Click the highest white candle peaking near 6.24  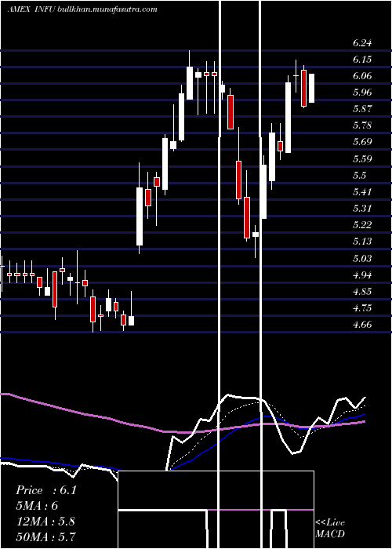pos(190,83)
